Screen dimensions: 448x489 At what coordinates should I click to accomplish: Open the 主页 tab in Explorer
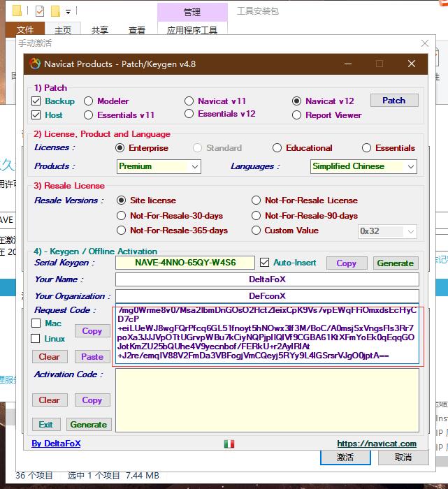(x=63, y=30)
